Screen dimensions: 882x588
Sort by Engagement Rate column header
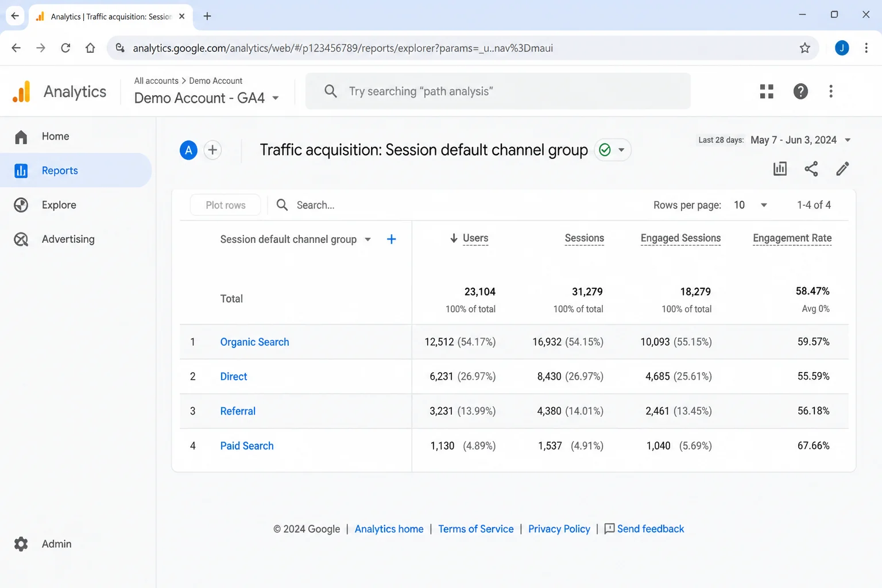pyautogui.click(x=792, y=238)
